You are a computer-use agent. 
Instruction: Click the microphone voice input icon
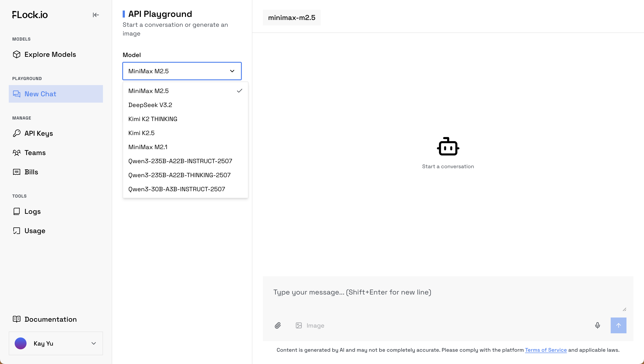[x=597, y=325]
